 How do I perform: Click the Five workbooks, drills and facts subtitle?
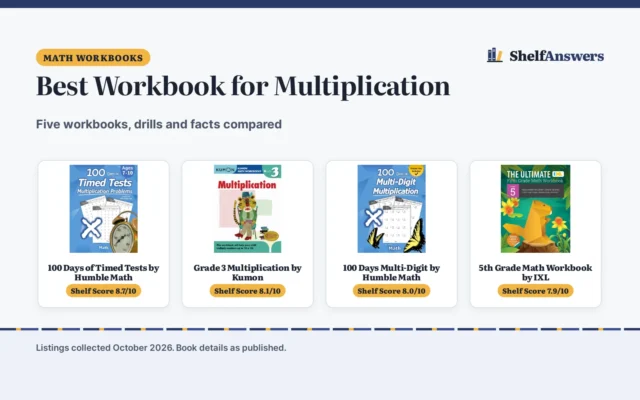pos(159,124)
